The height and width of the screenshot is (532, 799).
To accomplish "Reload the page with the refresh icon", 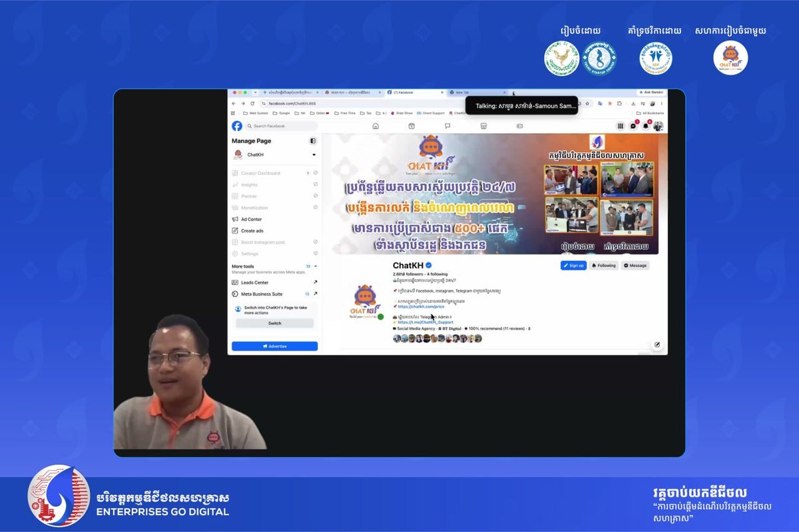I will click(x=252, y=103).
